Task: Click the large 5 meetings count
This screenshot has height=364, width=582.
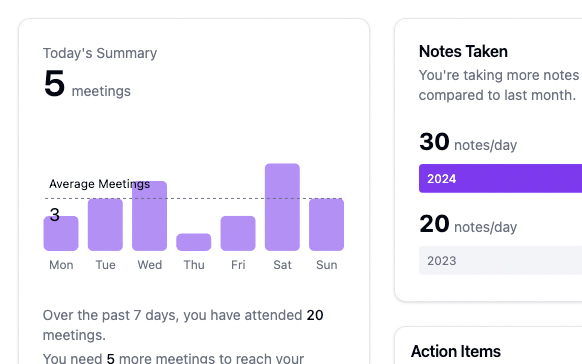Action: click(54, 84)
